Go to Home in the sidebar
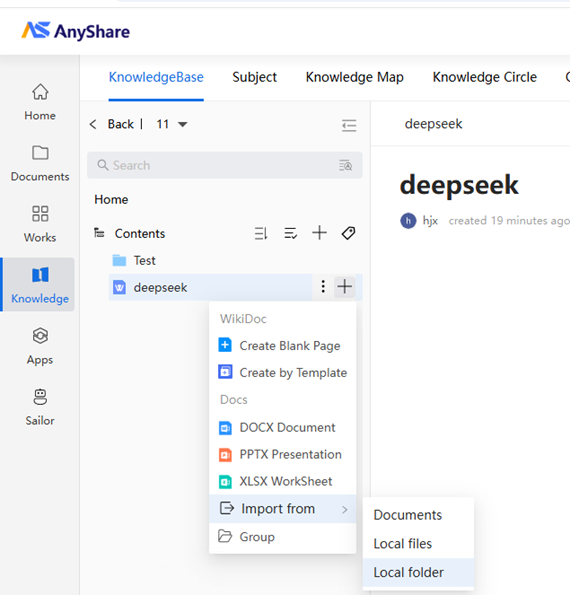Screen dimensions: 570x595 tap(40, 102)
